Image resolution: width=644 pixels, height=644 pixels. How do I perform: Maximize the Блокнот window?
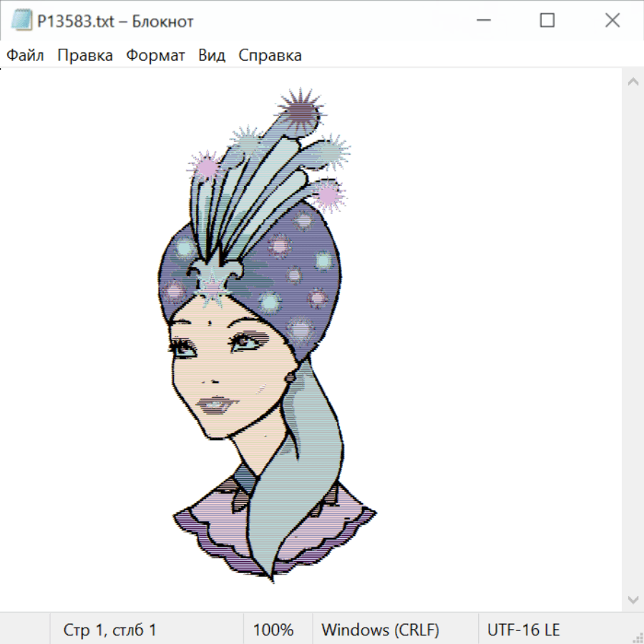click(x=547, y=21)
